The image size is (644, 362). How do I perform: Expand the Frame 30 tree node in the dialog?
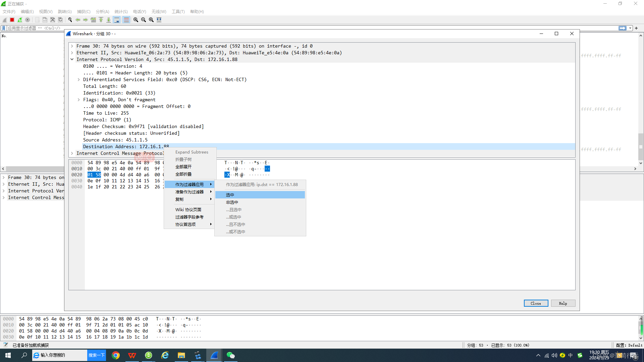click(x=72, y=46)
